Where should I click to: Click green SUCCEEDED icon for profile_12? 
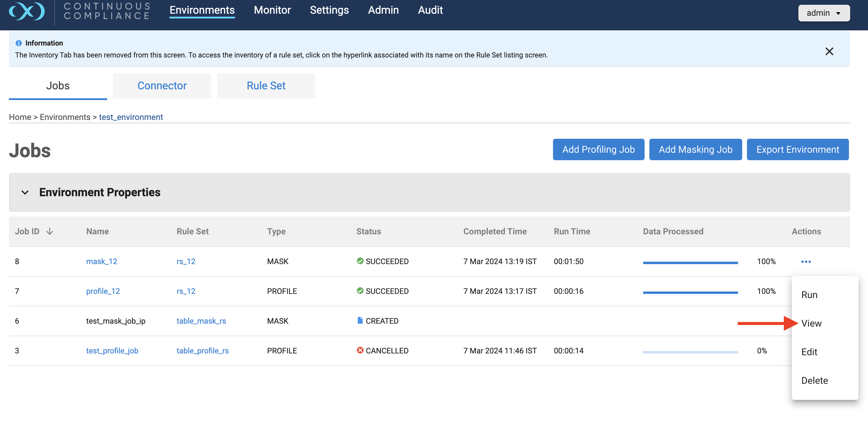(360, 291)
